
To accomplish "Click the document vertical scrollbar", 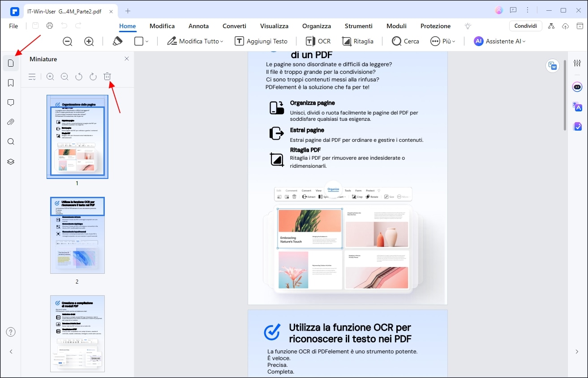I will [x=564, y=95].
